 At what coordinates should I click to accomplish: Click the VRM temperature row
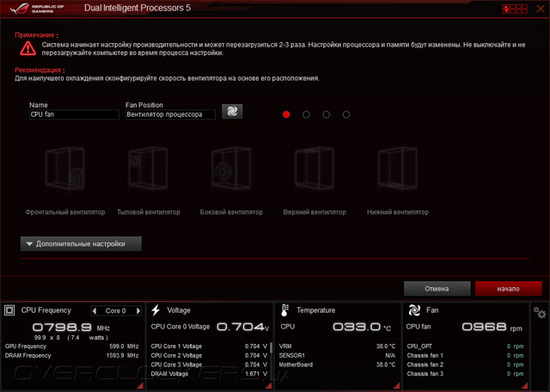pos(337,346)
